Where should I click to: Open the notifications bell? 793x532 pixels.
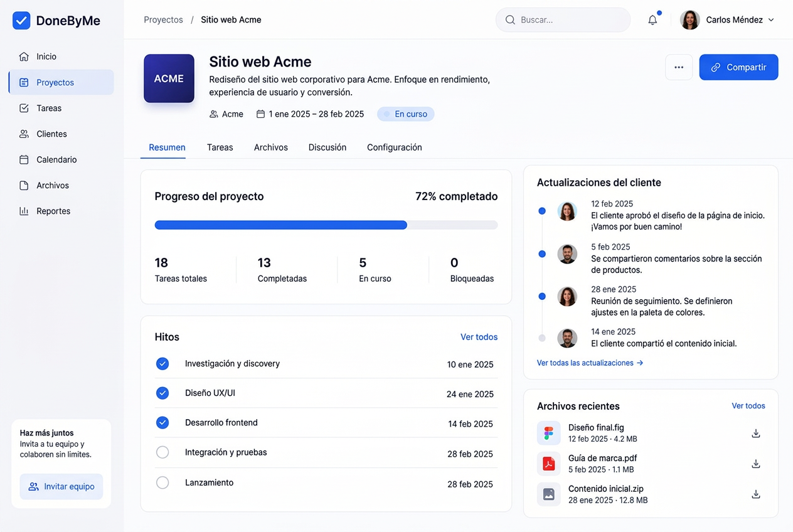click(652, 20)
